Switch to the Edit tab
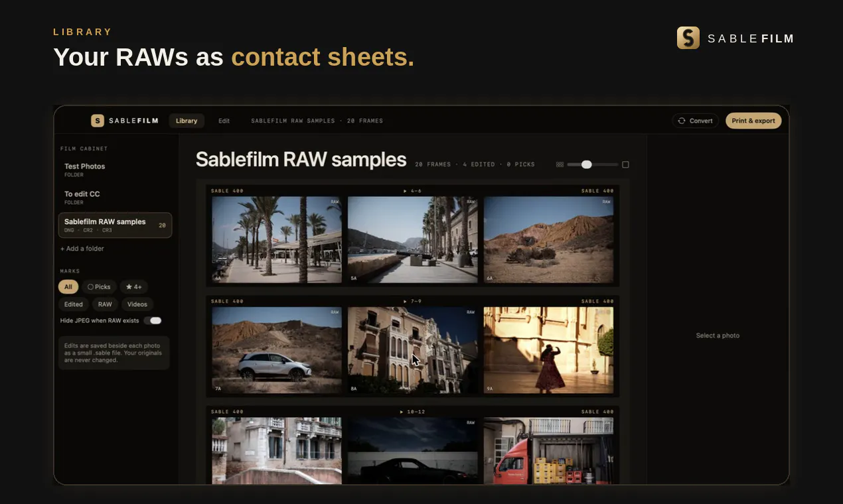843x504 pixels. coord(224,121)
